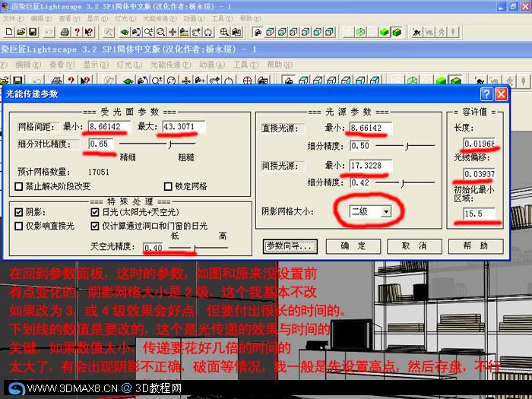532x399 pixels.
Task: Click the 网格间距 最大 field 43.3071
Action: pyautogui.click(x=184, y=127)
